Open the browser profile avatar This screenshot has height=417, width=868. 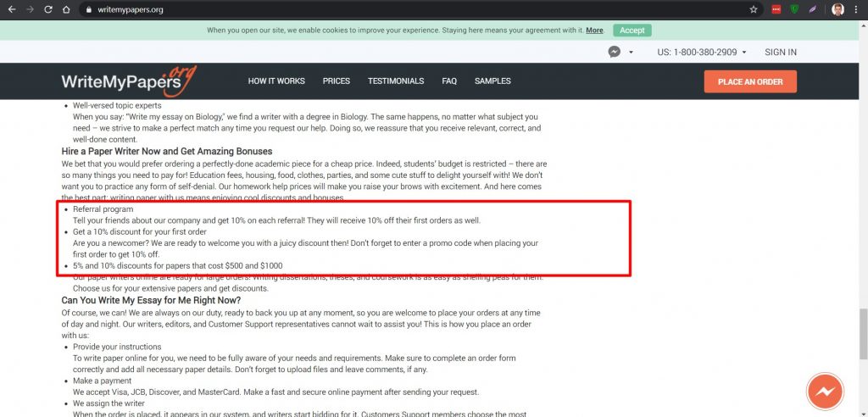[x=837, y=9]
